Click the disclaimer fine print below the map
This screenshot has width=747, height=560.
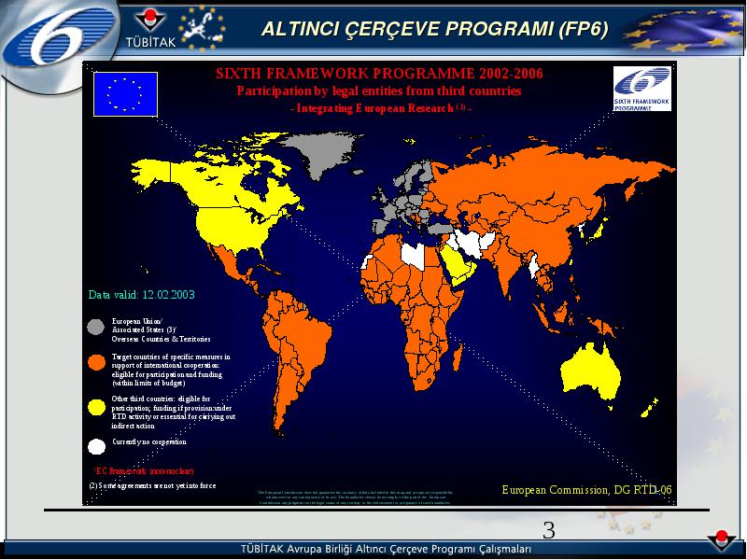pyautogui.click(x=355, y=497)
